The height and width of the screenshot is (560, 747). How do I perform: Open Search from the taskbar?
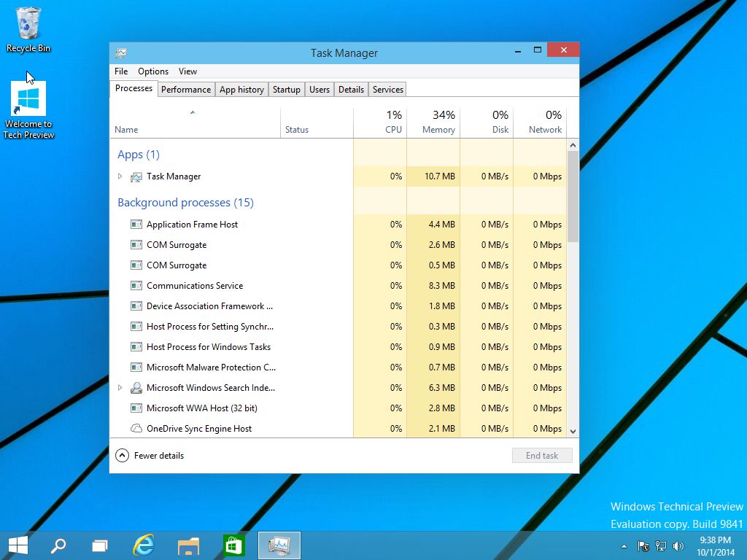(58, 545)
